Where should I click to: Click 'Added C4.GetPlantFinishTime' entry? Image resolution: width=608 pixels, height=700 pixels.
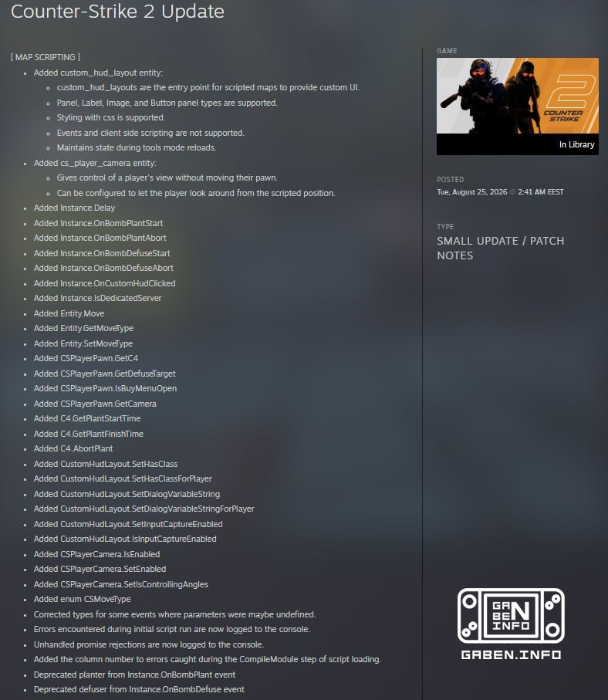(89, 434)
